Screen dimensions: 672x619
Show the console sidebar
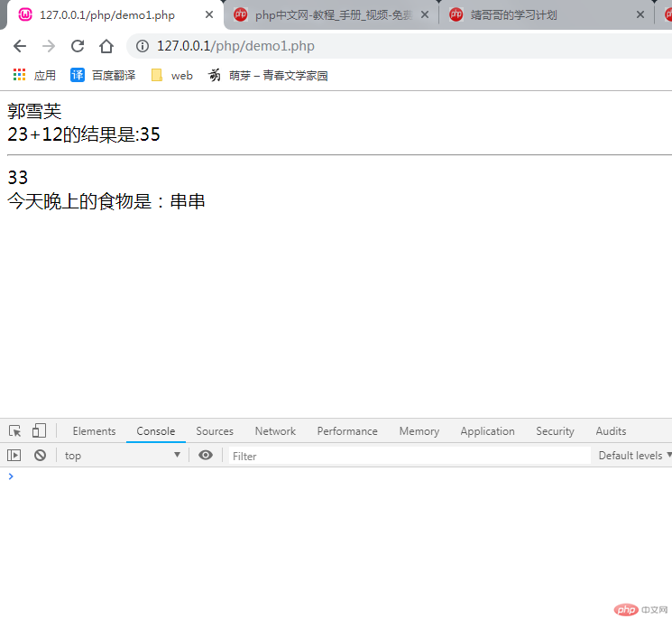[x=14, y=456]
